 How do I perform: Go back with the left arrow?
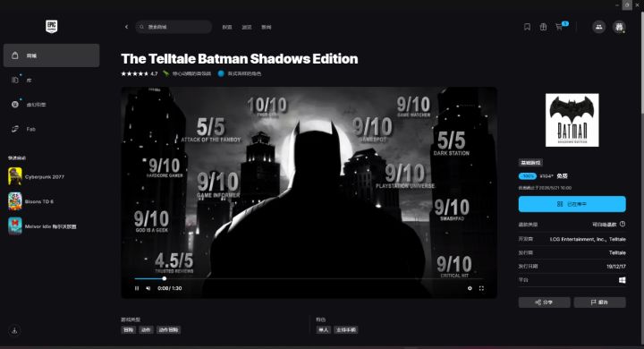click(126, 27)
